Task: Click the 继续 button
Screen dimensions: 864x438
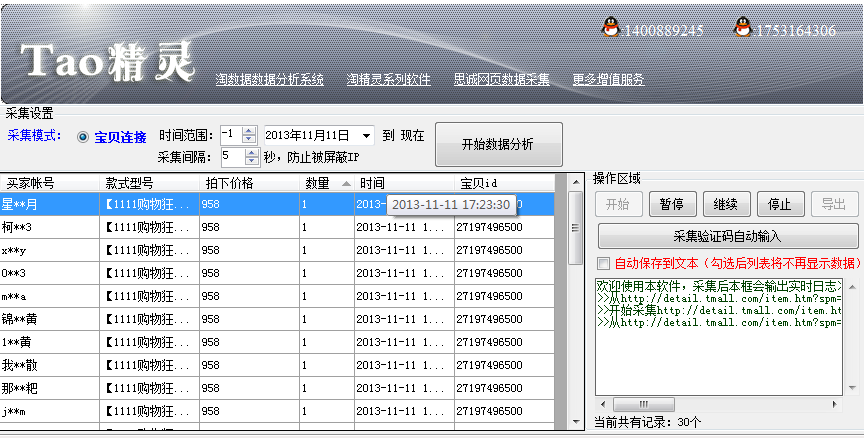Action: 726,204
